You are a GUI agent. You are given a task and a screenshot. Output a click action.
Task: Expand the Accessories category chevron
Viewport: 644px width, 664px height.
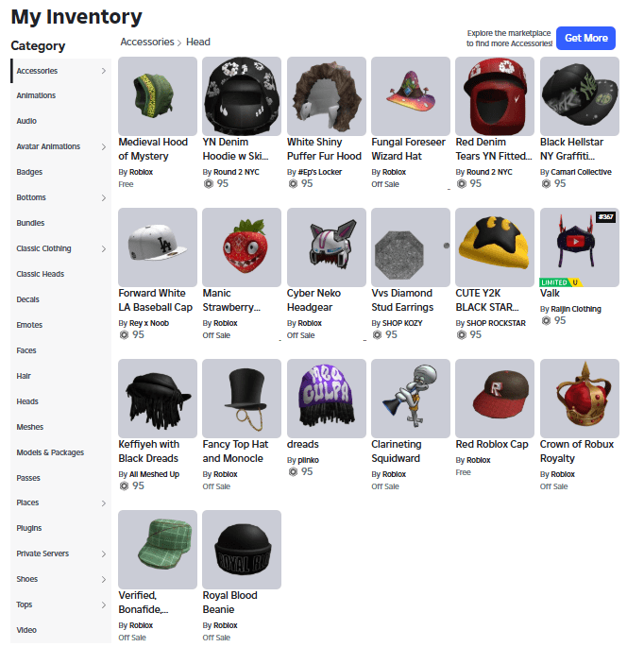[x=104, y=71]
